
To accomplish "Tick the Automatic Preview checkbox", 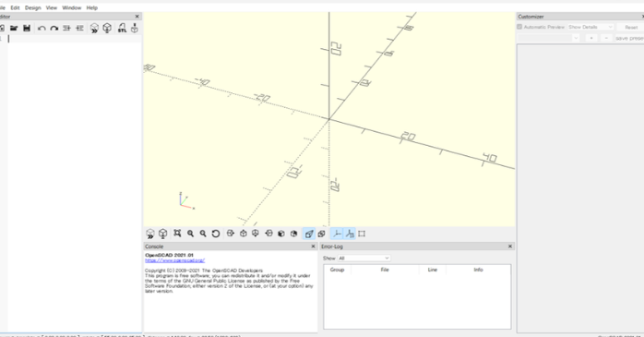I will 519,27.
